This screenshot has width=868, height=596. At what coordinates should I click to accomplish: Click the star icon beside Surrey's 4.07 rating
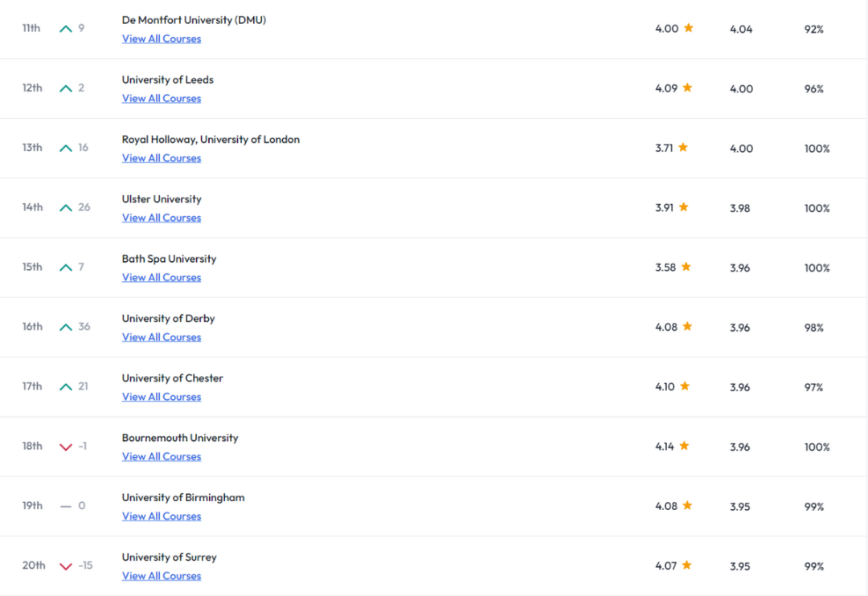pyautogui.click(x=687, y=565)
